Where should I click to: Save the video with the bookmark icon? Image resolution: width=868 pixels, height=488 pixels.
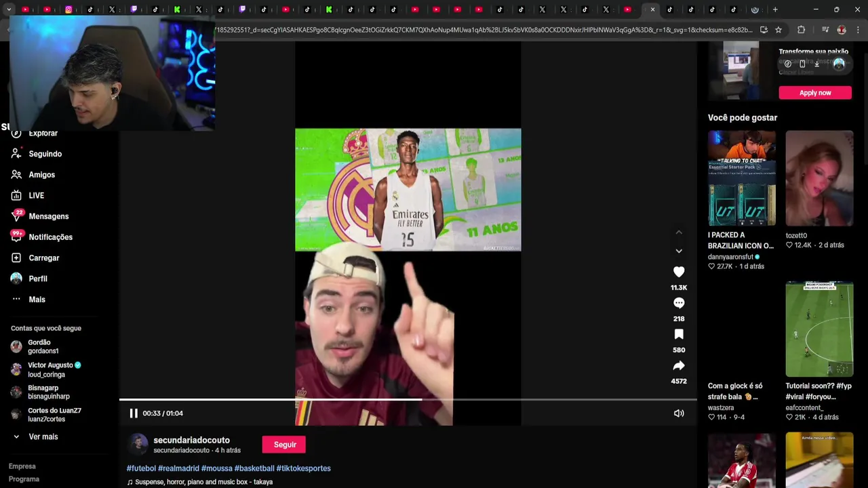(x=679, y=334)
